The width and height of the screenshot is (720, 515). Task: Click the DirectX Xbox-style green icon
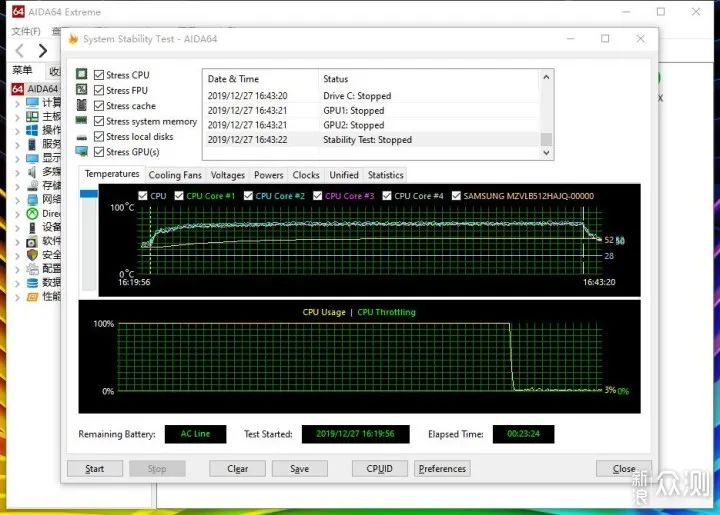pyautogui.click(x=32, y=213)
